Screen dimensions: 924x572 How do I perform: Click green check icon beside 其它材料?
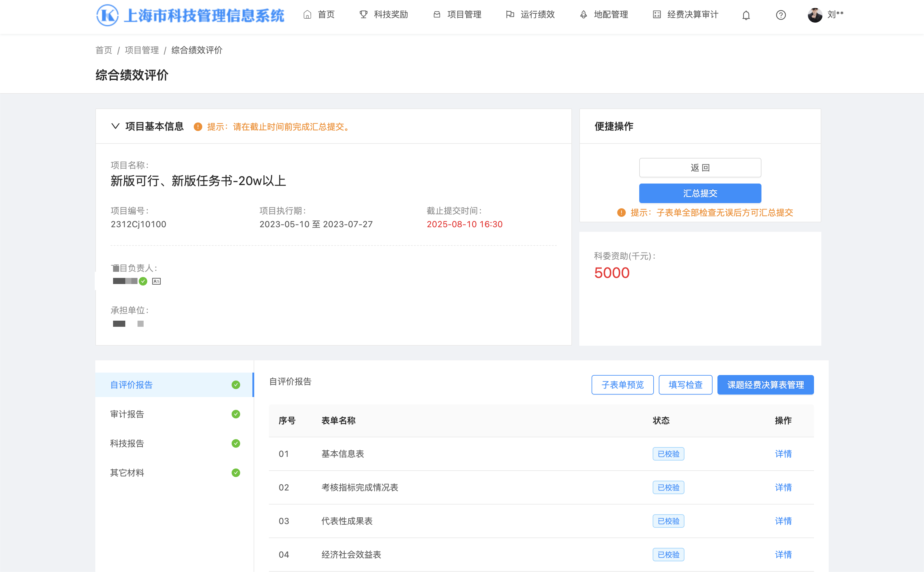pyautogui.click(x=236, y=473)
